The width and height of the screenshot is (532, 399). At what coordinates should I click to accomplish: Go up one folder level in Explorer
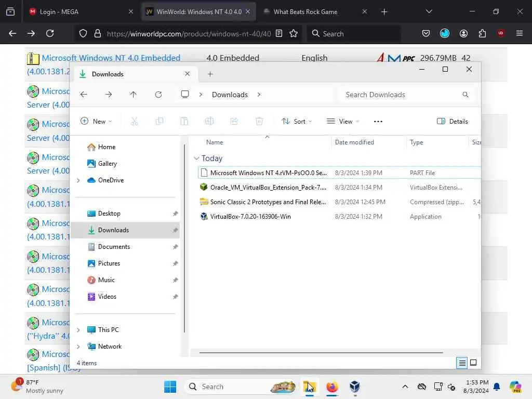tap(134, 95)
